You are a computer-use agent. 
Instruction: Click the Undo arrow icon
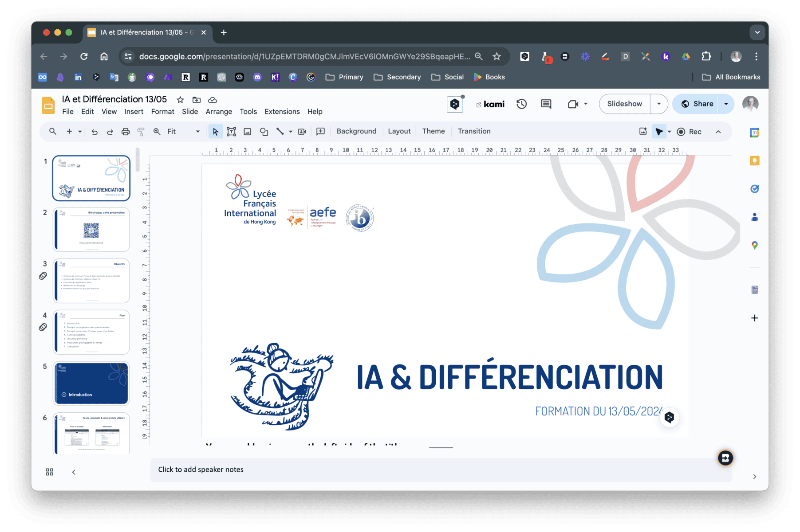pos(95,132)
